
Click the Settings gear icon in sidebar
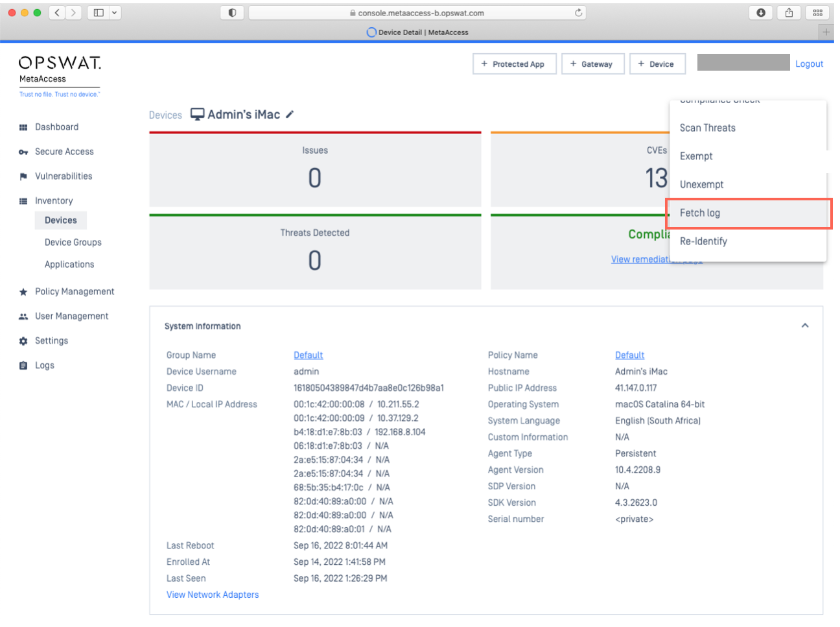(x=23, y=342)
